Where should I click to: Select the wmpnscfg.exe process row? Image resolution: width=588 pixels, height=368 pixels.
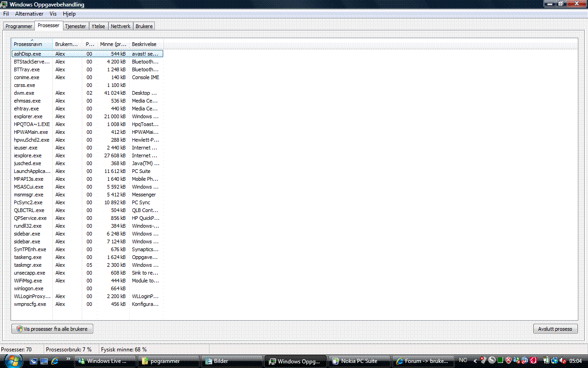click(87, 304)
